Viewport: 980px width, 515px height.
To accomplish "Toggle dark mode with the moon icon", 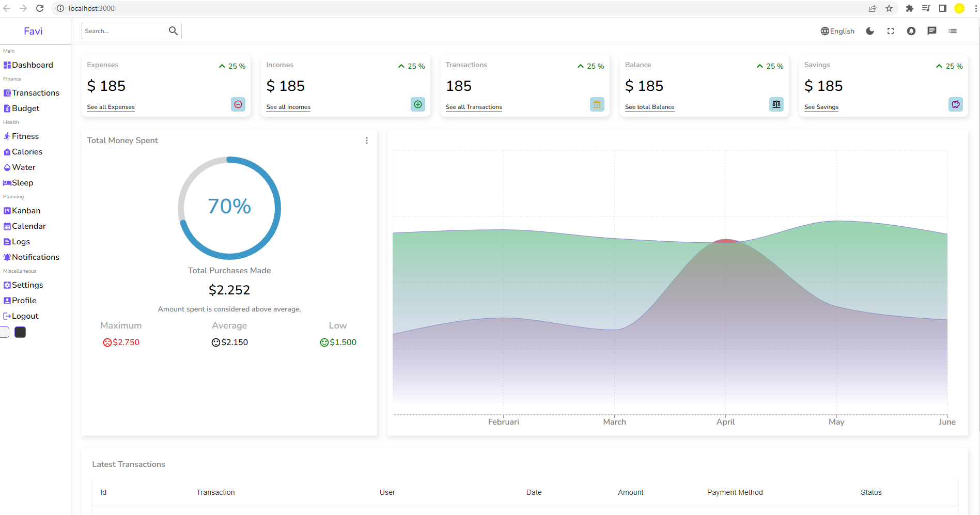I will (870, 31).
